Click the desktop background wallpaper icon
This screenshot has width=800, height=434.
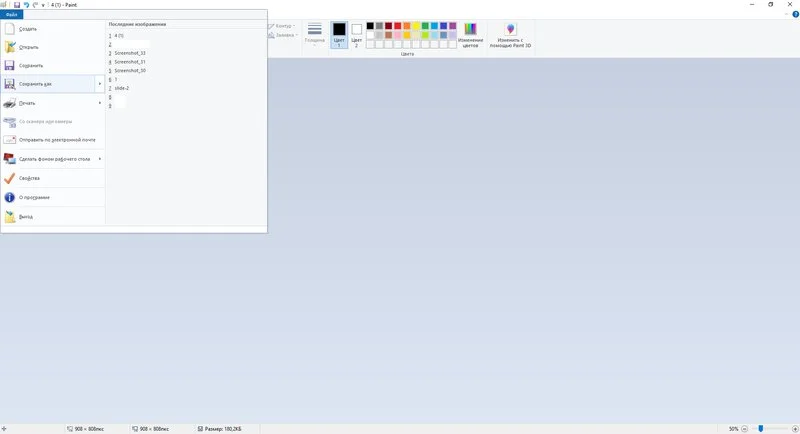[9, 159]
